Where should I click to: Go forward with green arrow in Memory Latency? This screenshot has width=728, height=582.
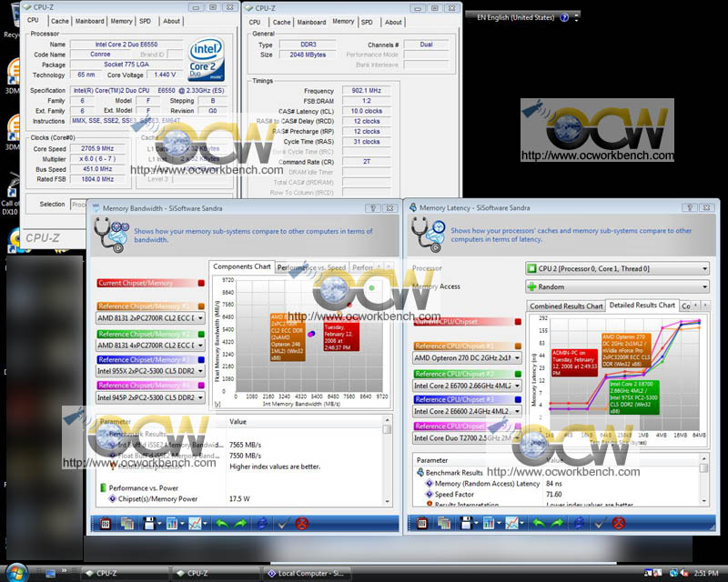tap(557, 524)
